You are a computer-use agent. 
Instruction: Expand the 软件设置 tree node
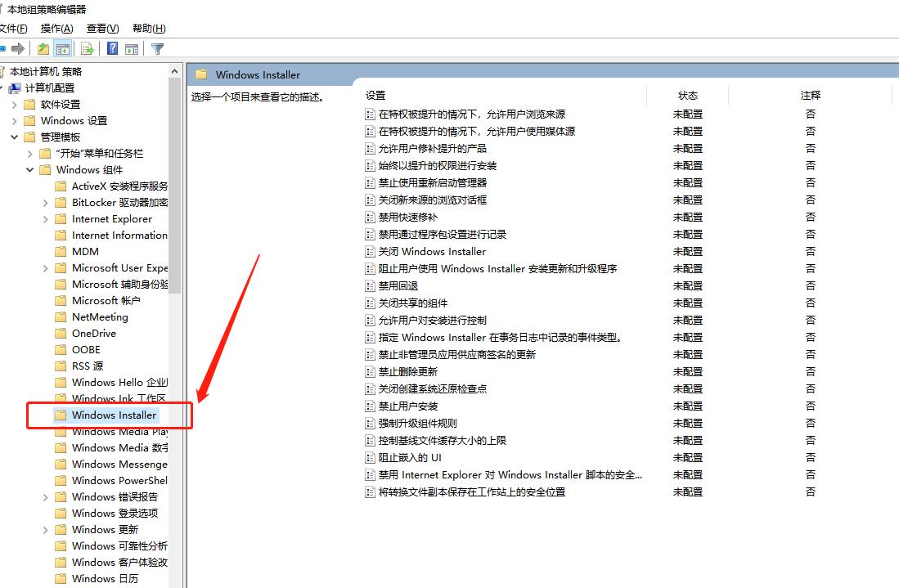click(15, 105)
